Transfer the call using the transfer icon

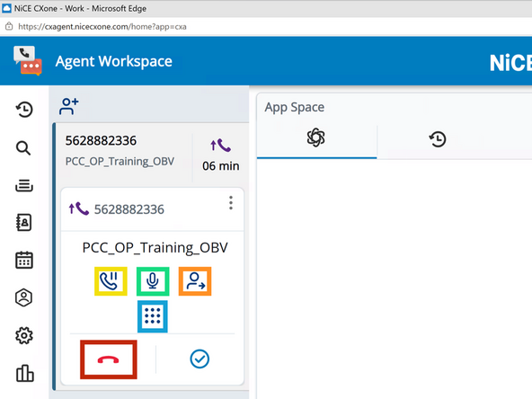pos(195,281)
